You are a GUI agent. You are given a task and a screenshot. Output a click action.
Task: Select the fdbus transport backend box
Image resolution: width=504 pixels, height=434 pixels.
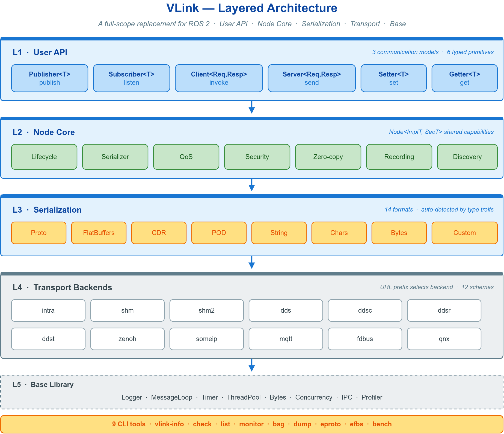pos(365,339)
